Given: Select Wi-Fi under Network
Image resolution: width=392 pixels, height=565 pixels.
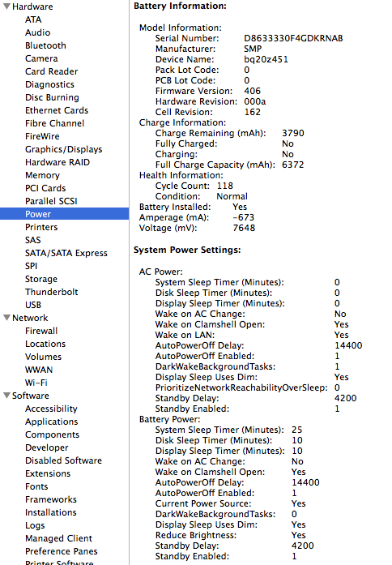Looking at the screenshot, I should pos(36,383).
